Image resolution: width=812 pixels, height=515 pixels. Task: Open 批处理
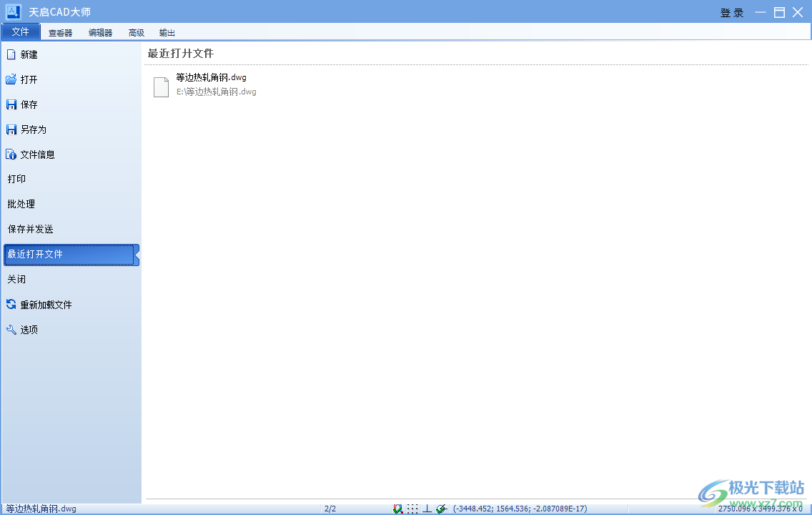pyautogui.click(x=71, y=204)
